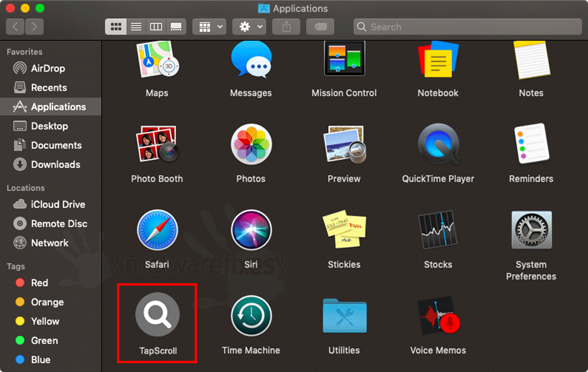The width and height of the screenshot is (588, 372).
Task: Open Documents from the sidebar
Action: 51,145
